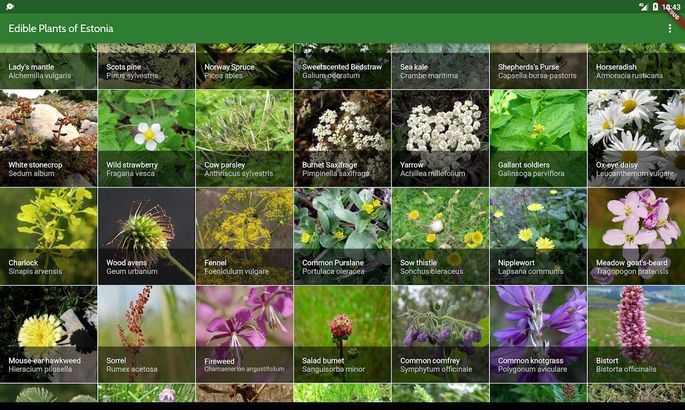This screenshot has height=410, width=685.
Task: Open the Sea kale plant card
Action: coord(440,66)
